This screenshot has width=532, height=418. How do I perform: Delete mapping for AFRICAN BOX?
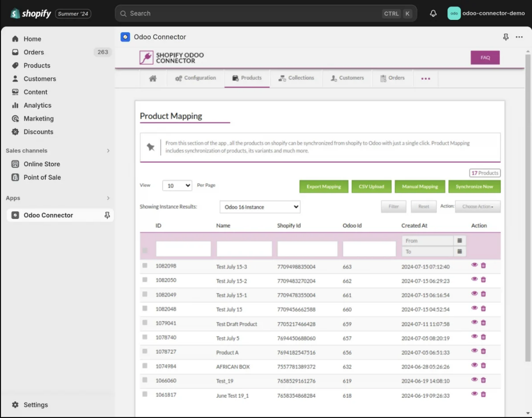(483, 365)
